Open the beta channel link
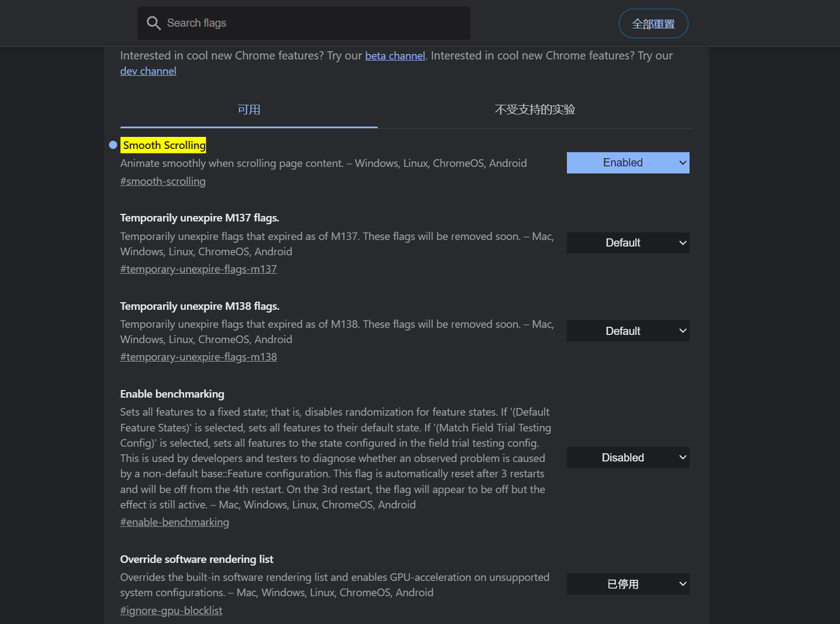This screenshot has height=624, width=840. pos(395,56)
